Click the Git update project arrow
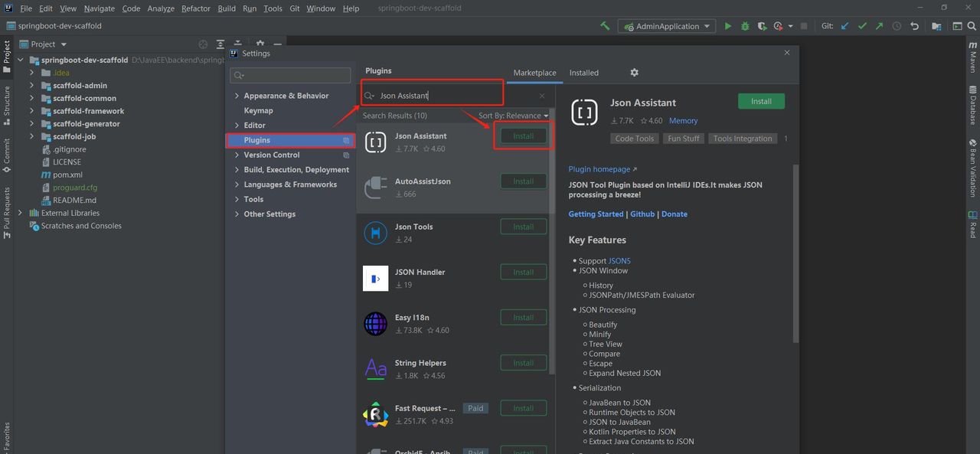Screen dimensions: 980x454 [x=845, y=26]
